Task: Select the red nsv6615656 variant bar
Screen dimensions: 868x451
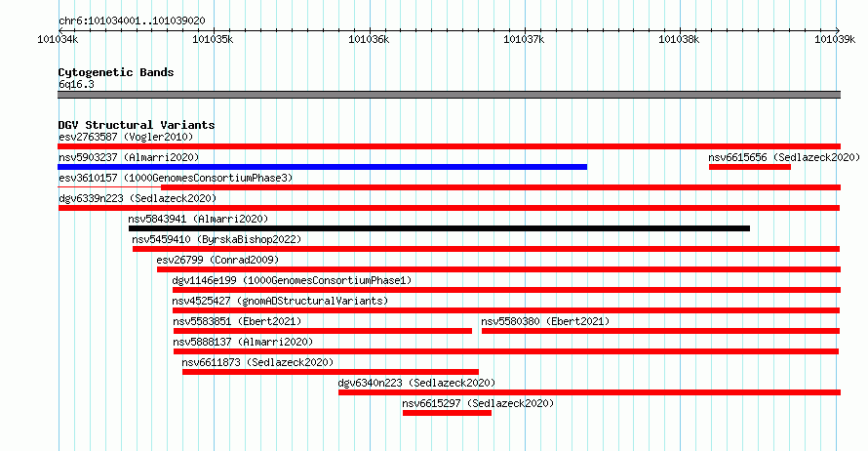Action: [750, 167]
